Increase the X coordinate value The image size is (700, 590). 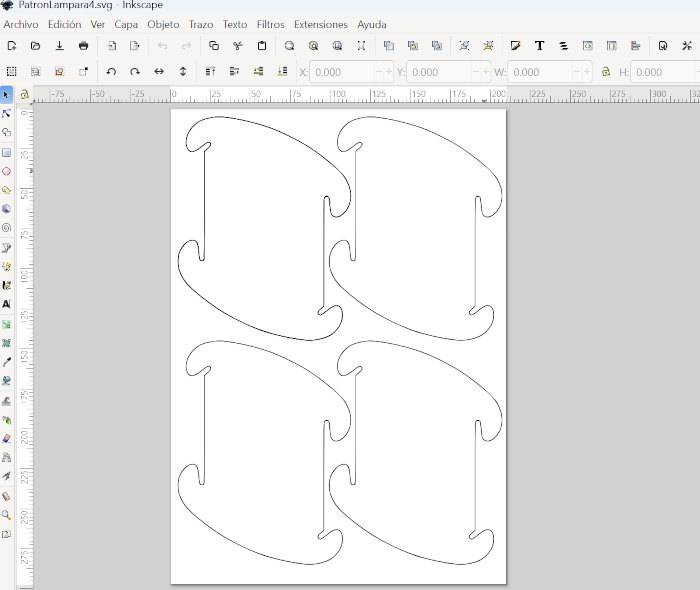pyautogui.click(x=389, y=72)
